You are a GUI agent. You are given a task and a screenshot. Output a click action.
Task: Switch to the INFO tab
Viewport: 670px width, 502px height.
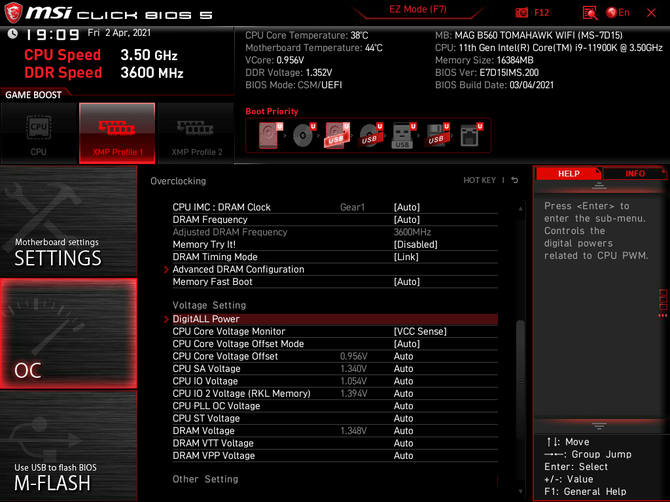click(x=635, y=173)
